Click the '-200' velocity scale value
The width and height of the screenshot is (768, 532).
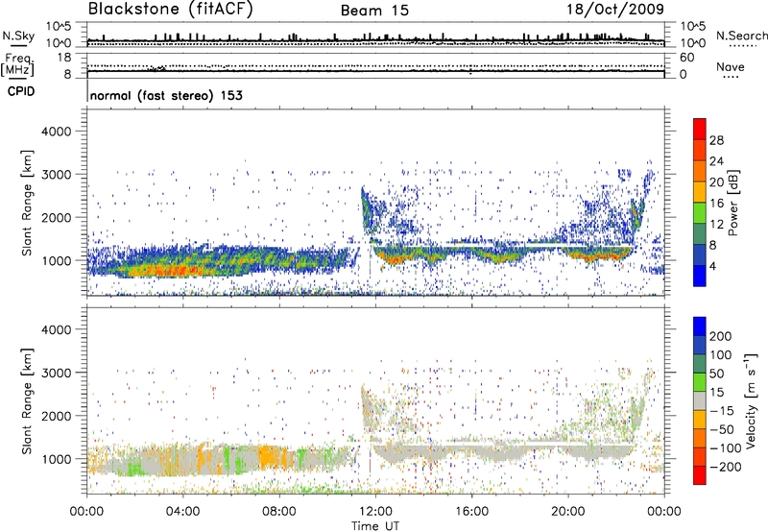pyautogui.click(x=726, y=467)
